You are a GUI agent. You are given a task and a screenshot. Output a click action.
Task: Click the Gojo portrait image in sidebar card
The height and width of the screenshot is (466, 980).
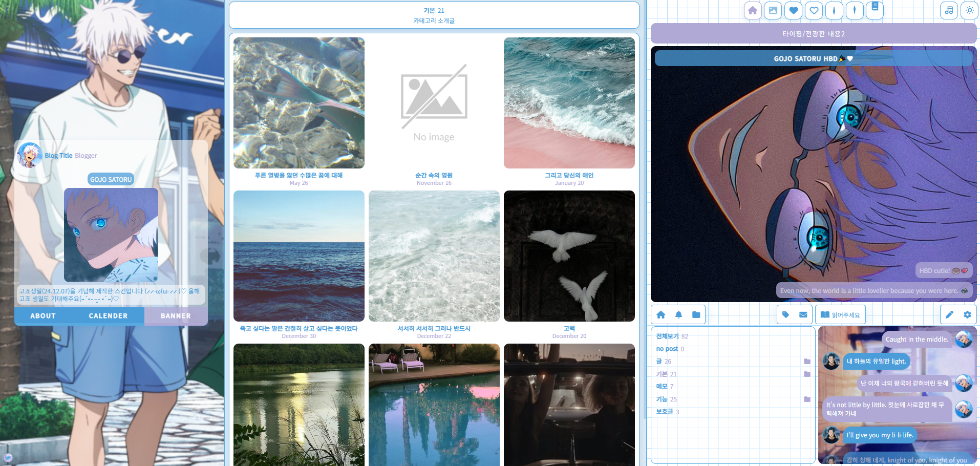pos(111,235)
